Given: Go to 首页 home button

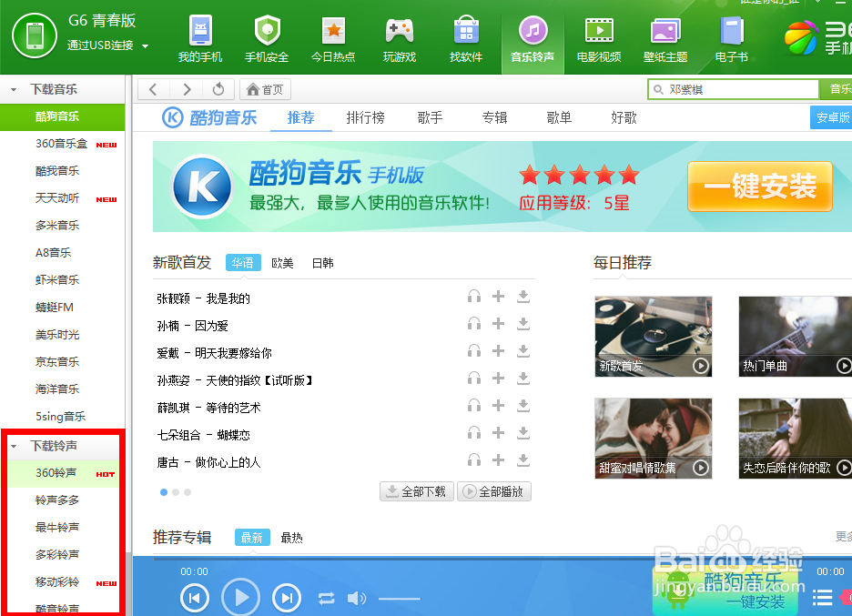Looking at the screenshot, I should (x=265, y=90).
